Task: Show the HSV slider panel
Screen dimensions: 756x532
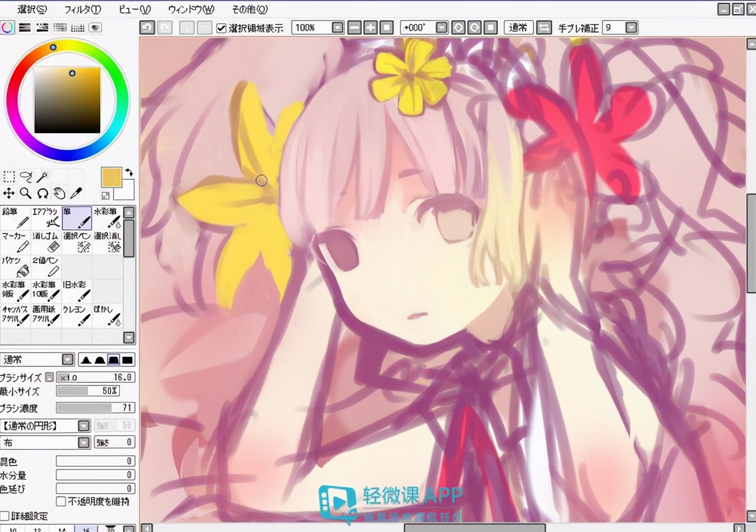Action: coord(43,27)
